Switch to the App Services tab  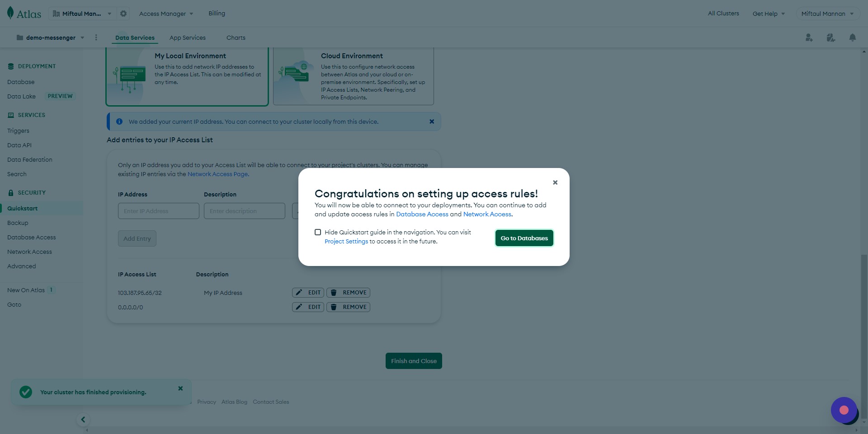tap(187, 37)
